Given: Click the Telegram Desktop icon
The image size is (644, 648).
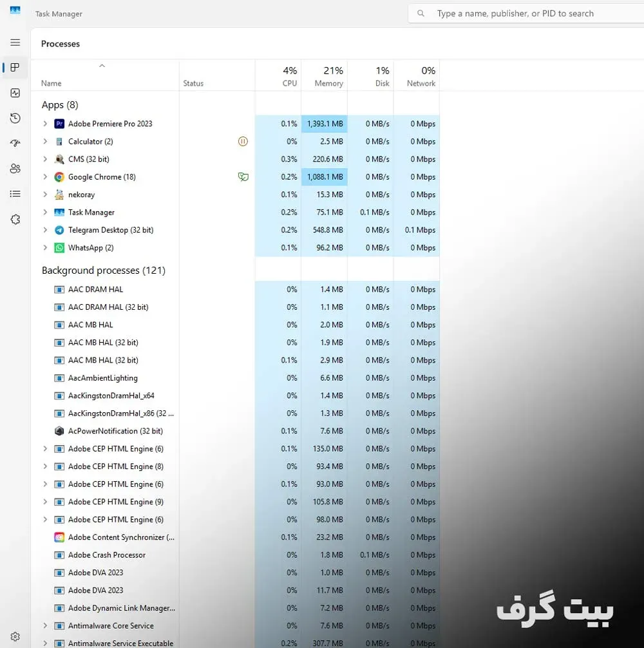Looking at the screenshot, I should tap(59, 230).
